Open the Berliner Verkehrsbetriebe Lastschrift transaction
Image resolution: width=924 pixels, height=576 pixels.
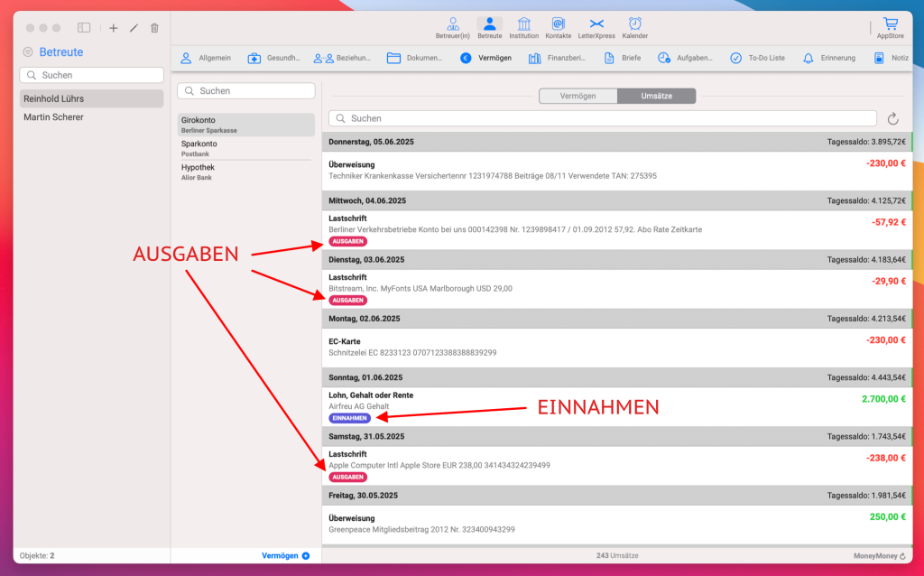[617, 229]
